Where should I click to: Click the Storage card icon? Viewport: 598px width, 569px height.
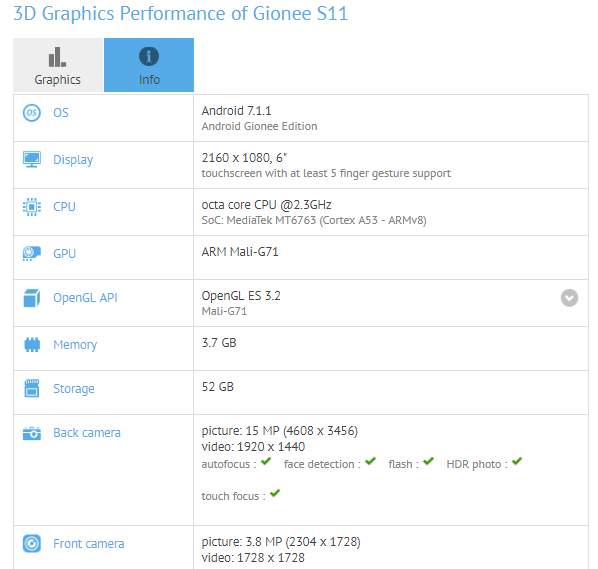(x=32, y=388)
